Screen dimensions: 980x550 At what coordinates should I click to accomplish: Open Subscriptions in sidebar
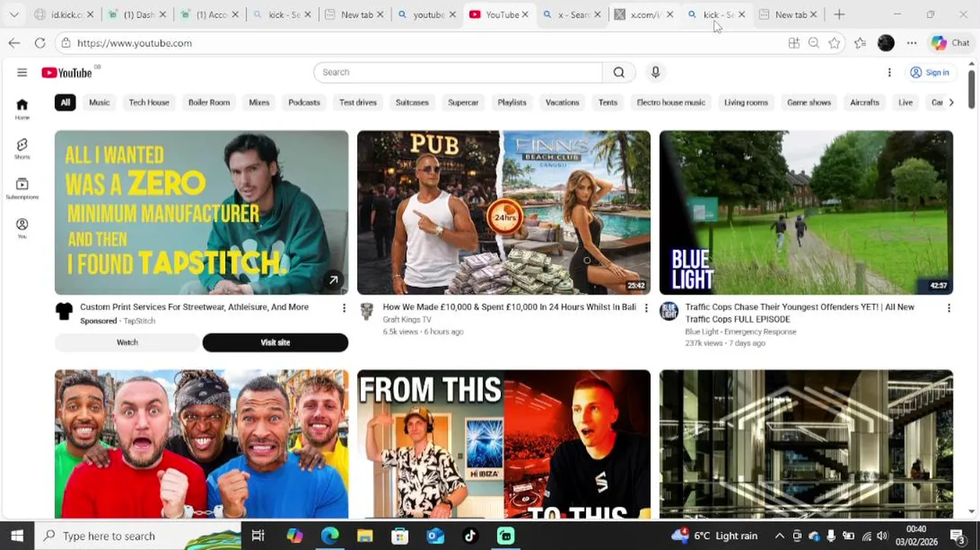click(x=22, y=189)
